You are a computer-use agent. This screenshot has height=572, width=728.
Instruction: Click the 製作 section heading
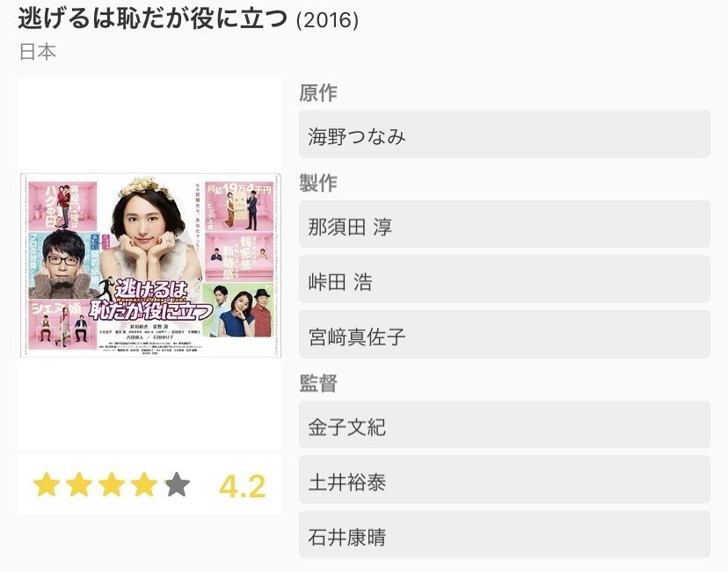318,184
